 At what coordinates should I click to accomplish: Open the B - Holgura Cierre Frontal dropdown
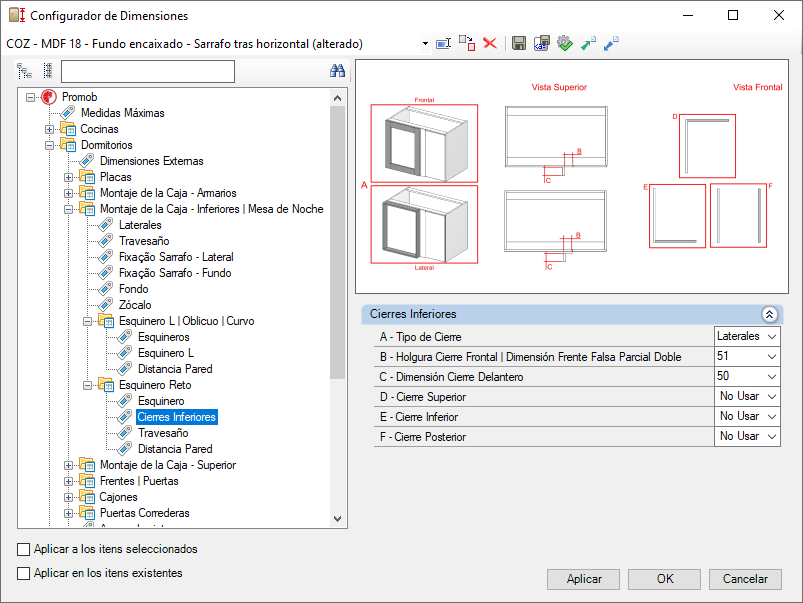click(772, 357)
